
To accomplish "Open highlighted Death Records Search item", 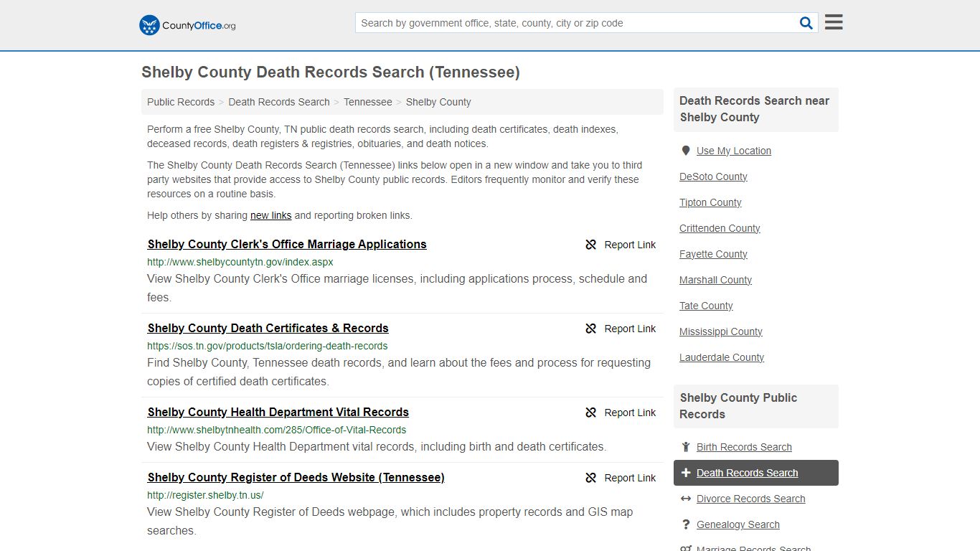I will [x=756, y=473].
